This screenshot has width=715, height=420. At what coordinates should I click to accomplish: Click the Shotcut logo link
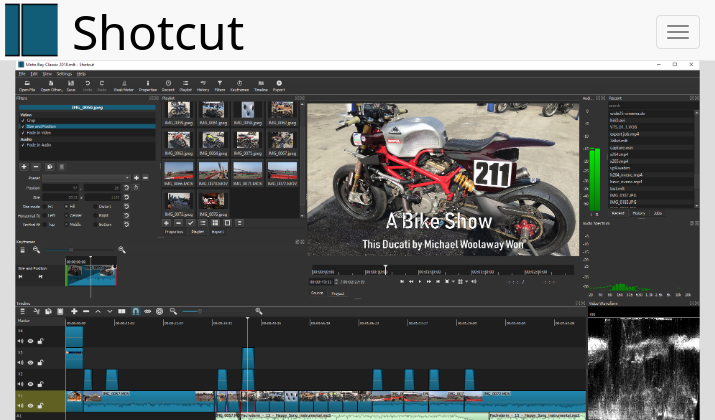point(124,31)
